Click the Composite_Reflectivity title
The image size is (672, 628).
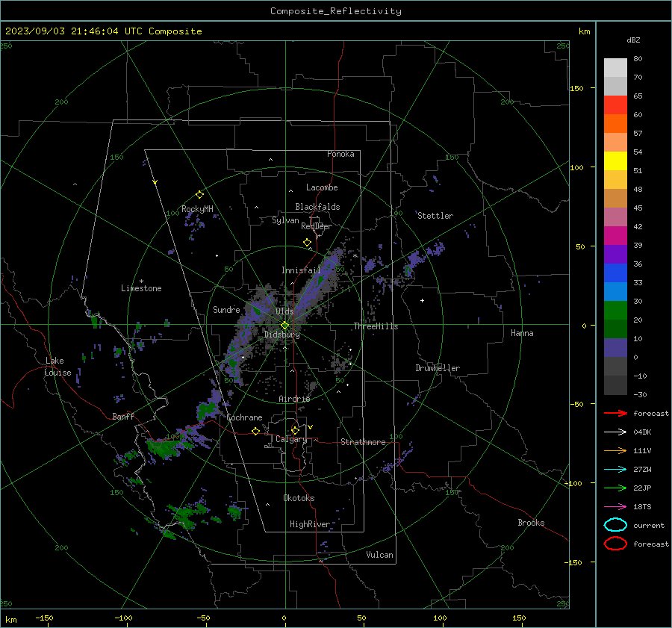[336, 11]
